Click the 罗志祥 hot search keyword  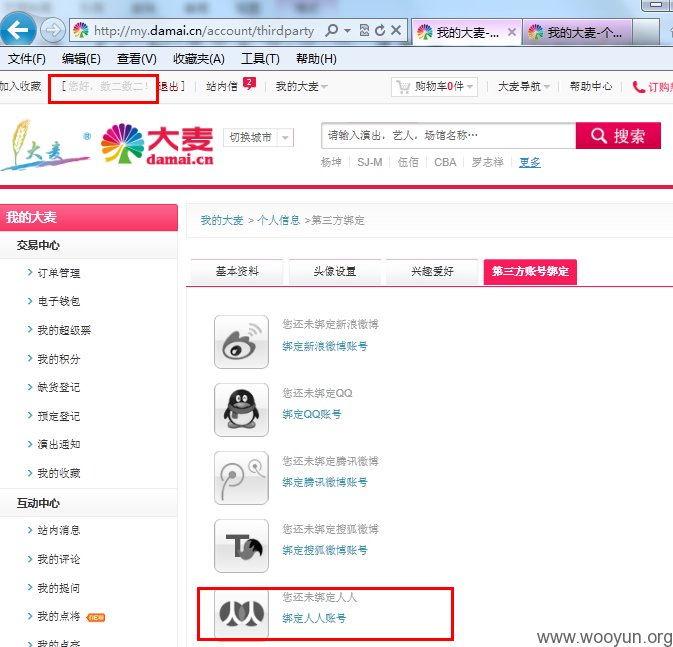(488, 162)
